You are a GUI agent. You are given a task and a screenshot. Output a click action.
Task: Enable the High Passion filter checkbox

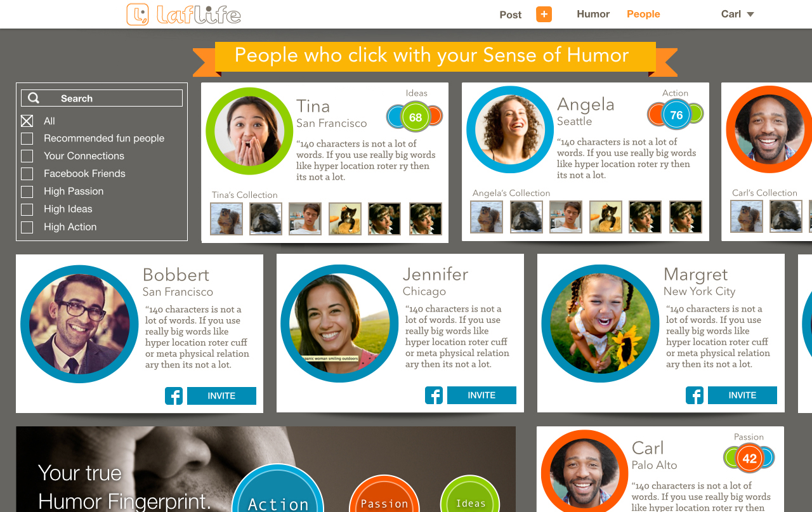27,192
